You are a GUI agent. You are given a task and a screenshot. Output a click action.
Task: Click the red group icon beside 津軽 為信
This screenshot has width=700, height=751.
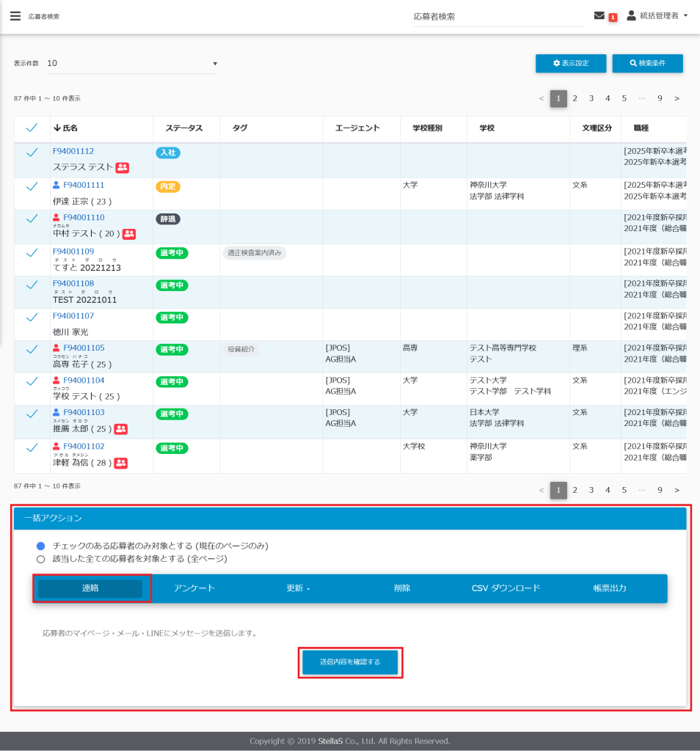[120, 463]
